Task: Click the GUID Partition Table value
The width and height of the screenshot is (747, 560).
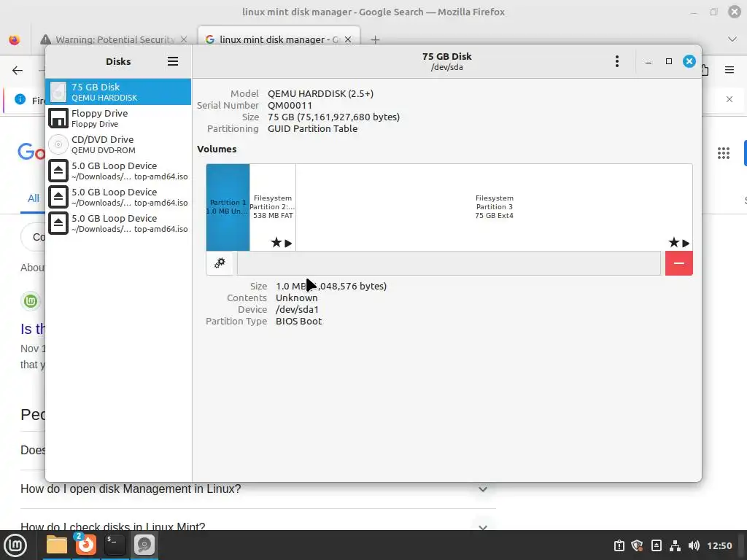Action: tap(312, 128)
